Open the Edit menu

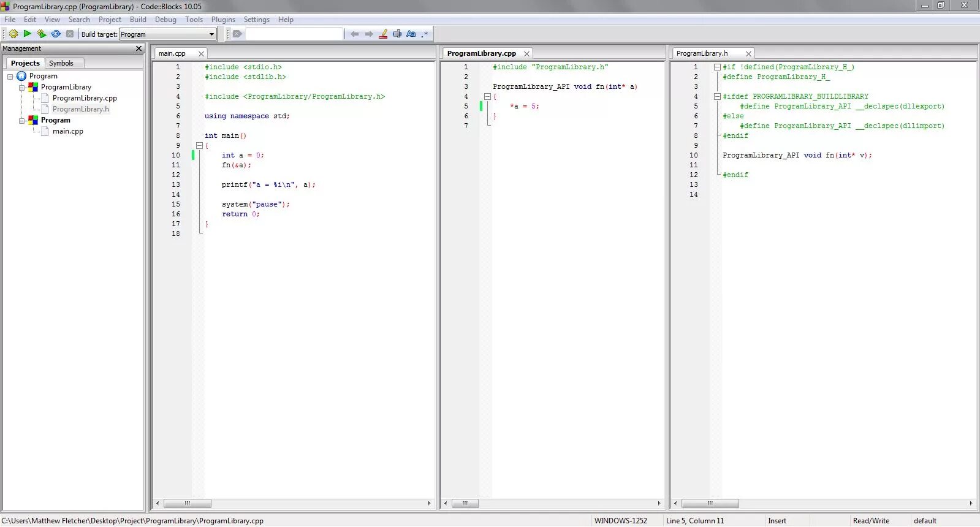tap(30, 20)
